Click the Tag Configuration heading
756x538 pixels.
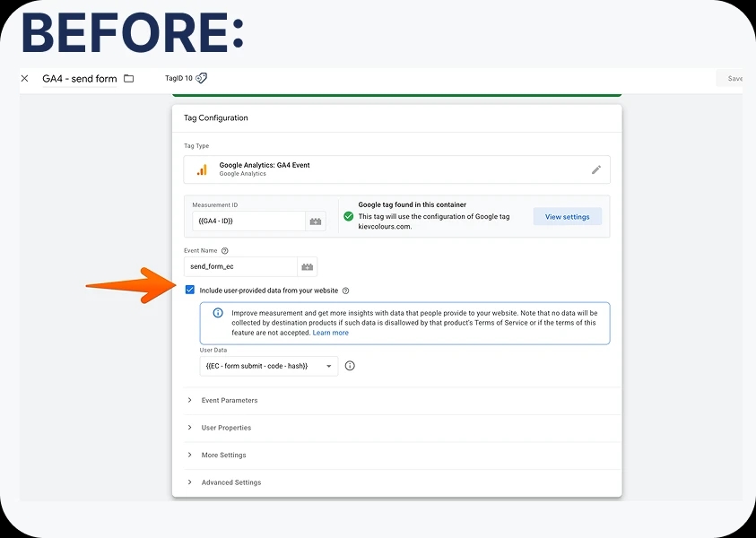216,117
